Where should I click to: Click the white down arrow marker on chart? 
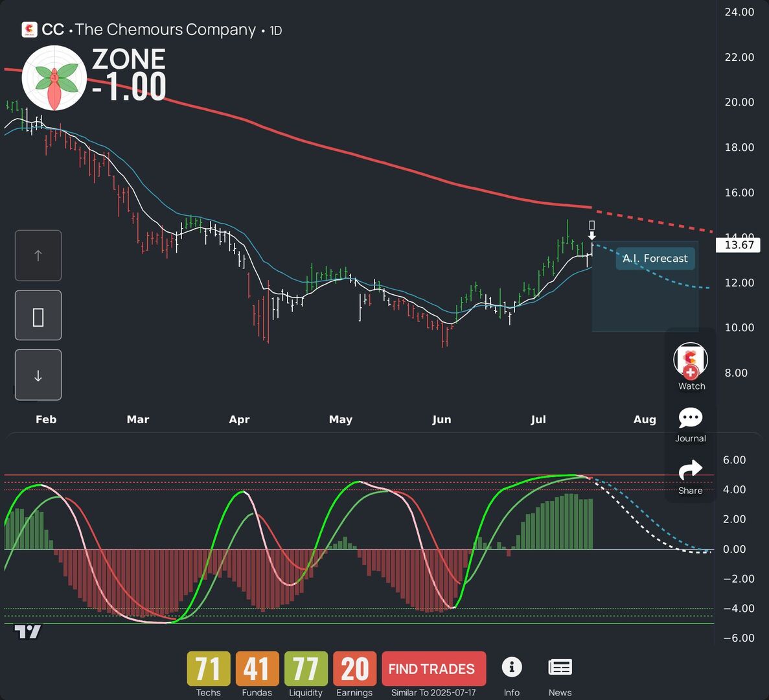click(592, 236)
